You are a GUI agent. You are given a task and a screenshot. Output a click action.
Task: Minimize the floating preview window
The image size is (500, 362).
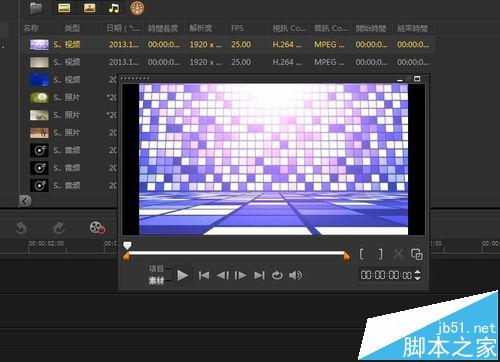[400, 80]
